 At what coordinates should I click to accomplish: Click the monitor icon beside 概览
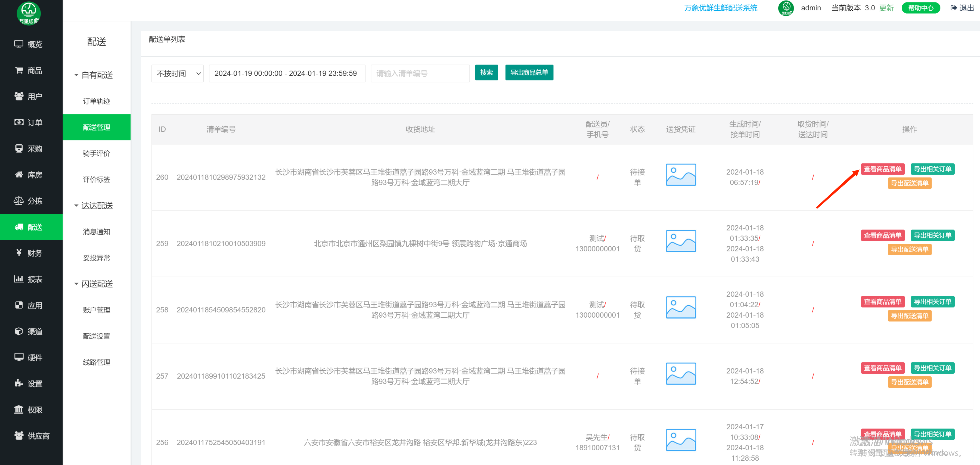click(x=19, y=44)
